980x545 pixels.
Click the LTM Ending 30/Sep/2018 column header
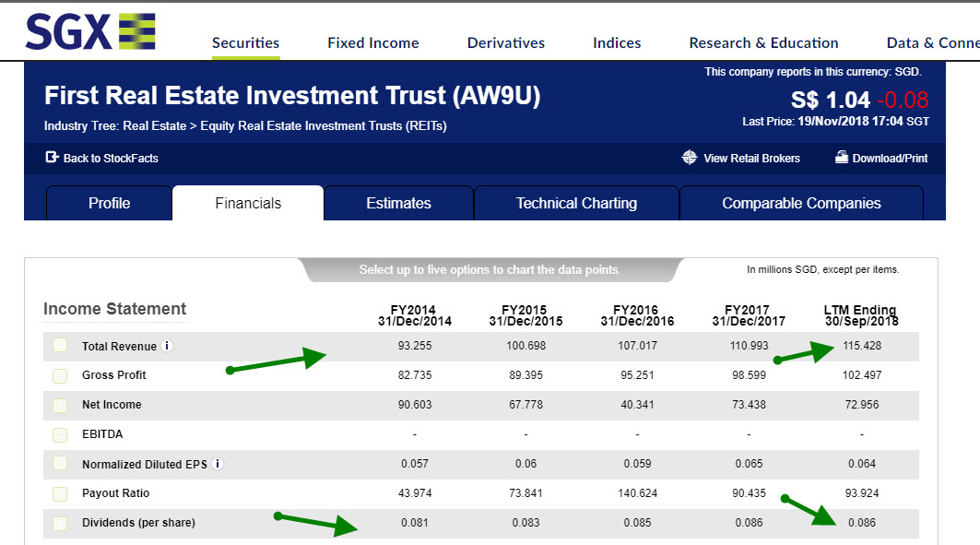861,315
